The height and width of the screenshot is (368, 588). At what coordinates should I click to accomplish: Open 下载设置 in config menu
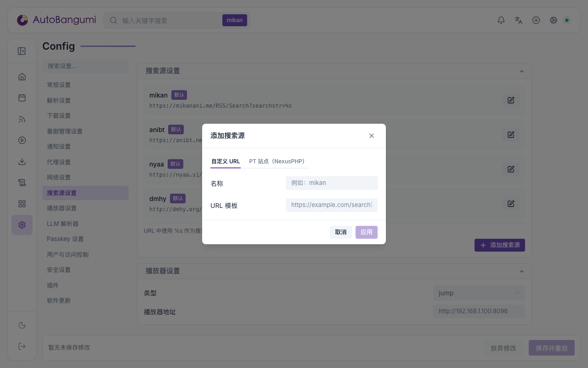click(85, 116)
